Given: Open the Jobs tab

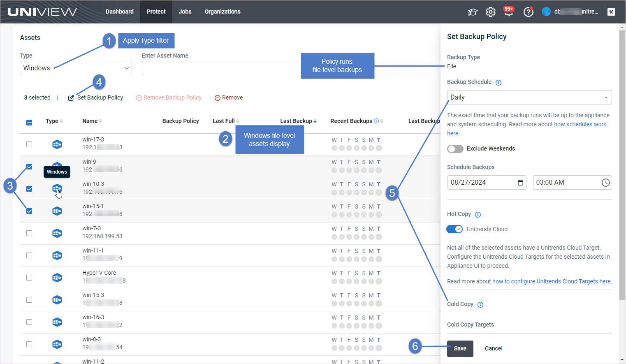Looking at the screenshot, I should [x=185, y=12].
